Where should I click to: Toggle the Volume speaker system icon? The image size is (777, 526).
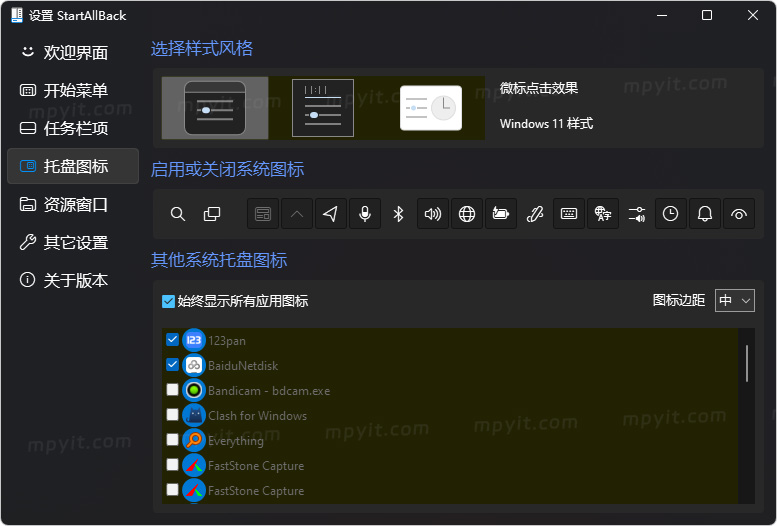point(433,214)
